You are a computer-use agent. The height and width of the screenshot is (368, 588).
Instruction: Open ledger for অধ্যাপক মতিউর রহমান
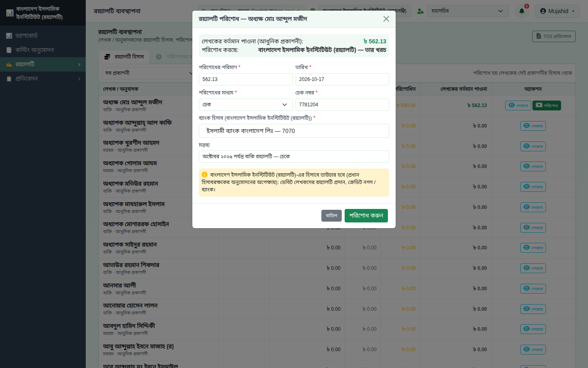tap(533, 187)
